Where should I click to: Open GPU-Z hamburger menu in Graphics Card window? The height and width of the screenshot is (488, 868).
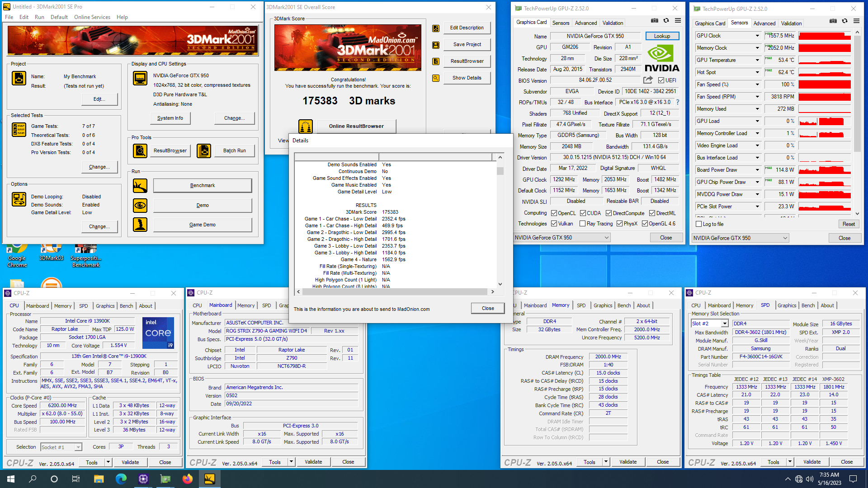(678, 20)
